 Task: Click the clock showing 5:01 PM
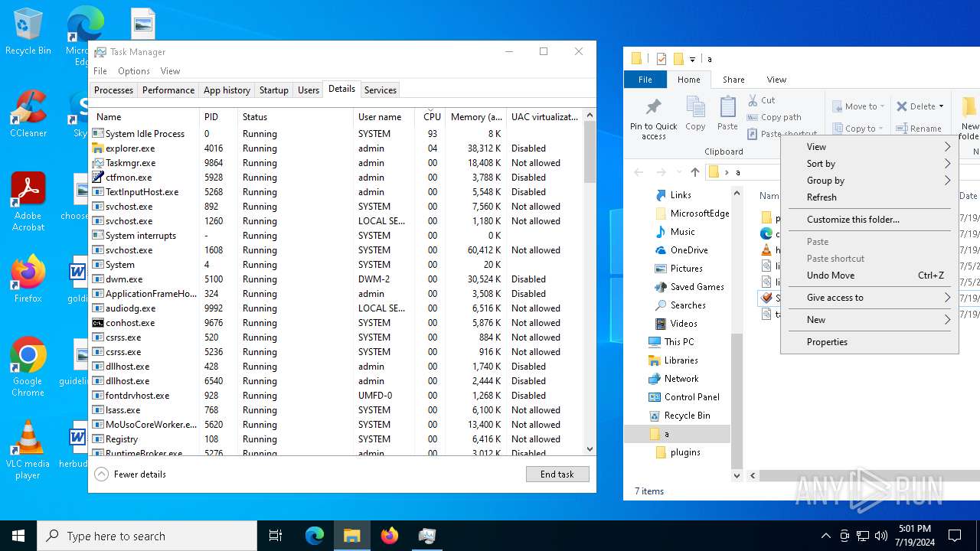tap(913, 536)
